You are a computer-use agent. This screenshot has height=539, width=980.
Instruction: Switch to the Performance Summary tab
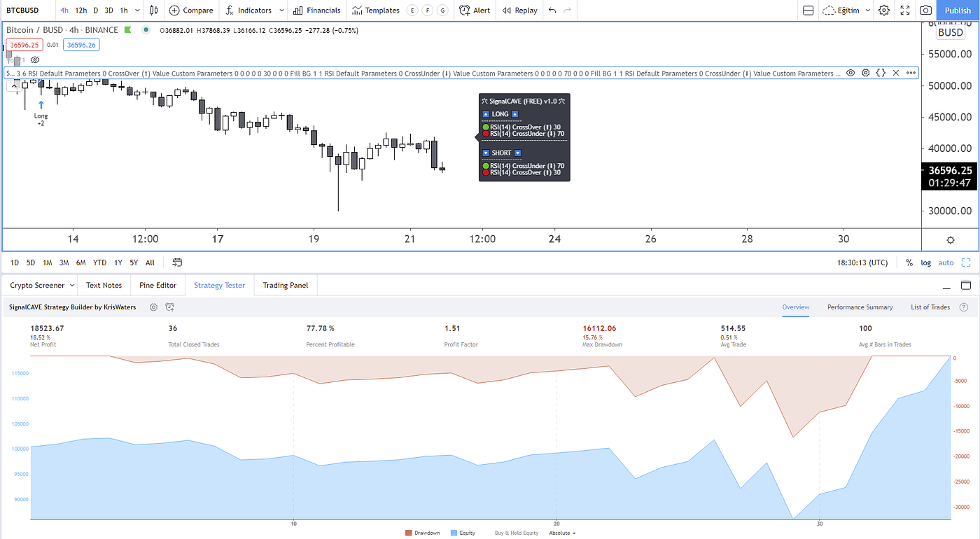click(860, 307)
